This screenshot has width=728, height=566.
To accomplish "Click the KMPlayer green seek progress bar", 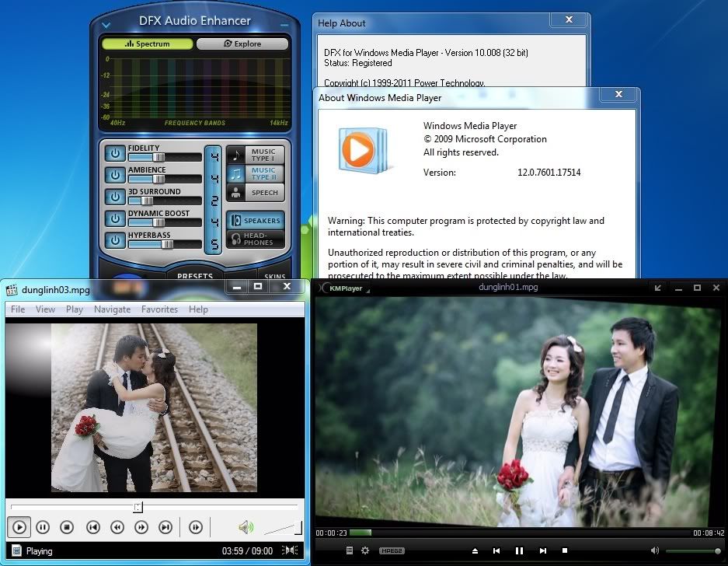I will click(361, 533).
